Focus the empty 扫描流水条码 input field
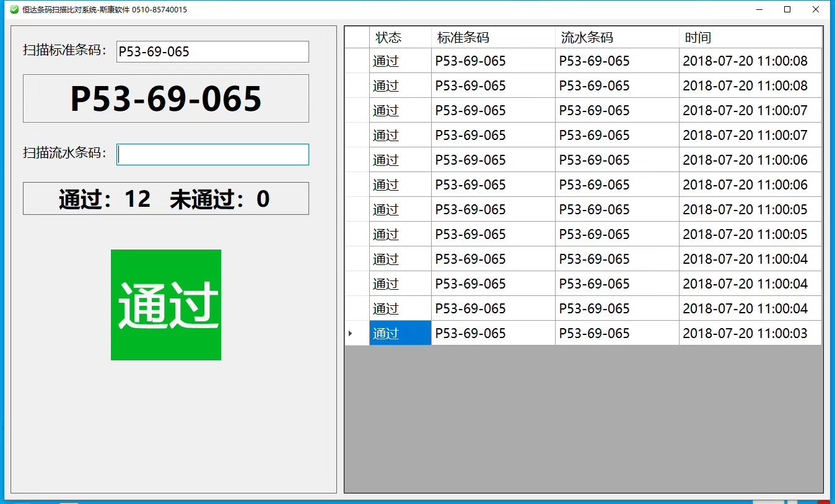The height and width of the screenshot is (504, 835). (x=212, y=155)
